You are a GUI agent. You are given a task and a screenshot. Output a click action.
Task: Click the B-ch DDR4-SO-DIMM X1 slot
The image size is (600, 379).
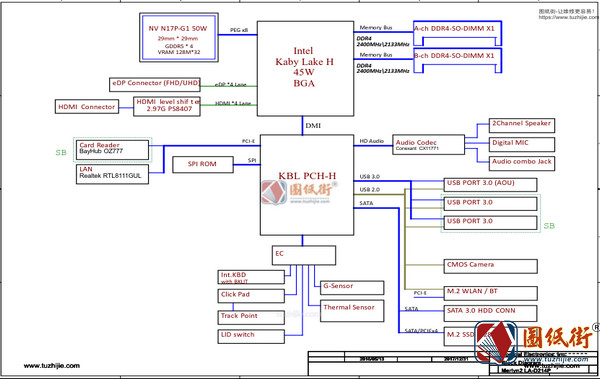click(458, 60)
